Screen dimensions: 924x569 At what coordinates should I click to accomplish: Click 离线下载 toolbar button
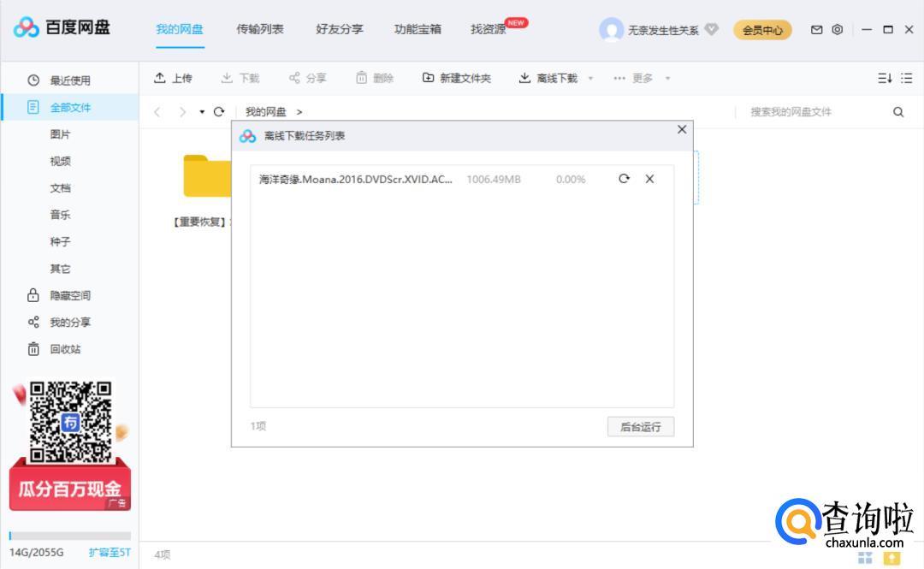pos(548,78)
